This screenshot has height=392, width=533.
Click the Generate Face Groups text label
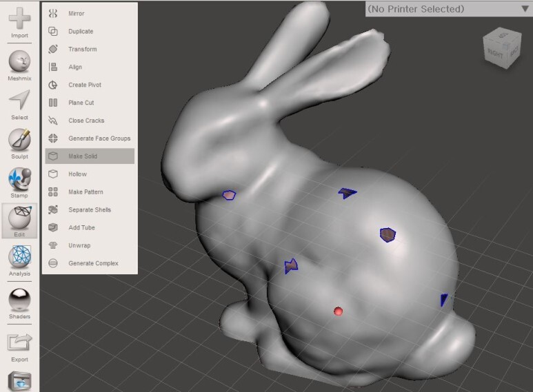coord(99,138)
